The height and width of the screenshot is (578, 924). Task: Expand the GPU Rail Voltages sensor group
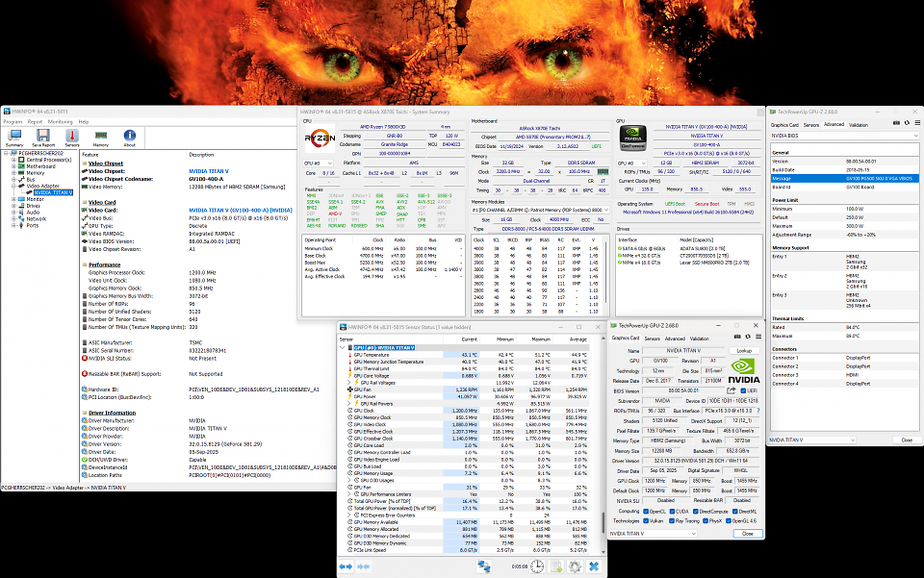pos(348,383)
